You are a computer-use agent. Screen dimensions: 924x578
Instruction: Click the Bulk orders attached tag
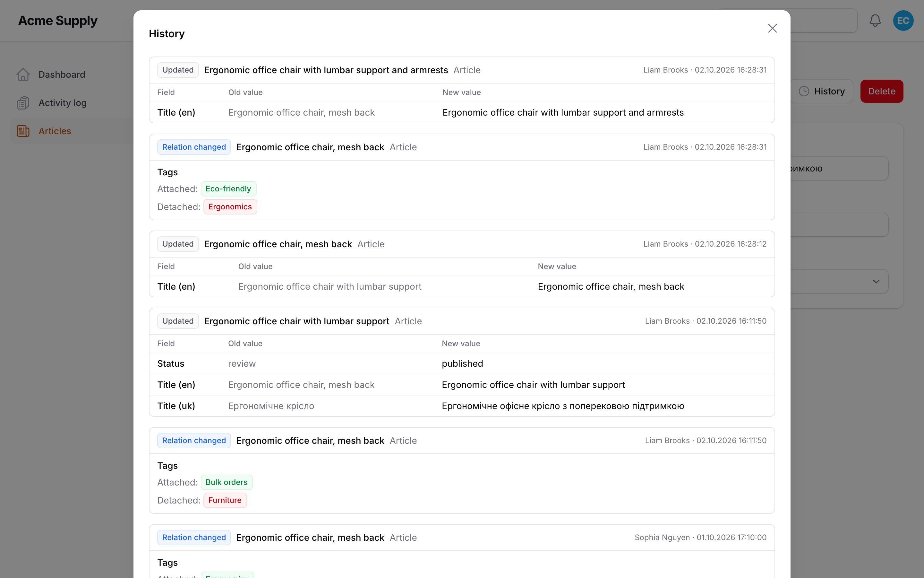click(x=227, y=482)
